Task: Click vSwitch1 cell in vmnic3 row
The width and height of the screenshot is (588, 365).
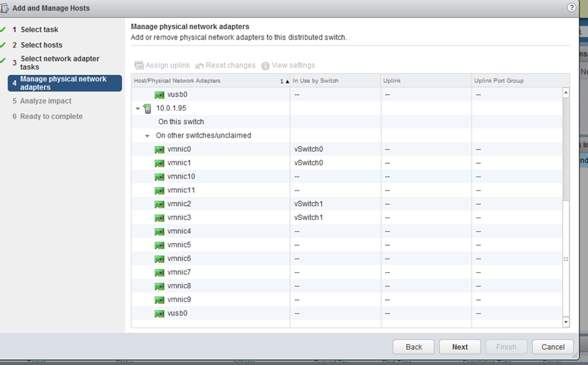Action: click(x=309, y=218)
